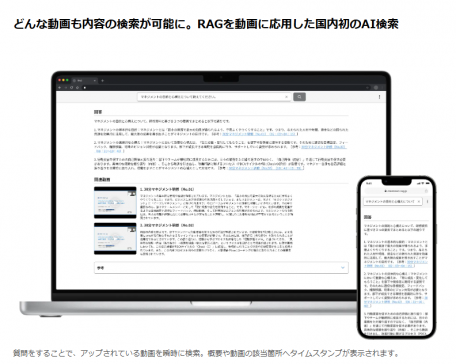Click the browser reload icon in laptop
Viewport: 456px width, 364px height.
click(x=71, y=87)
